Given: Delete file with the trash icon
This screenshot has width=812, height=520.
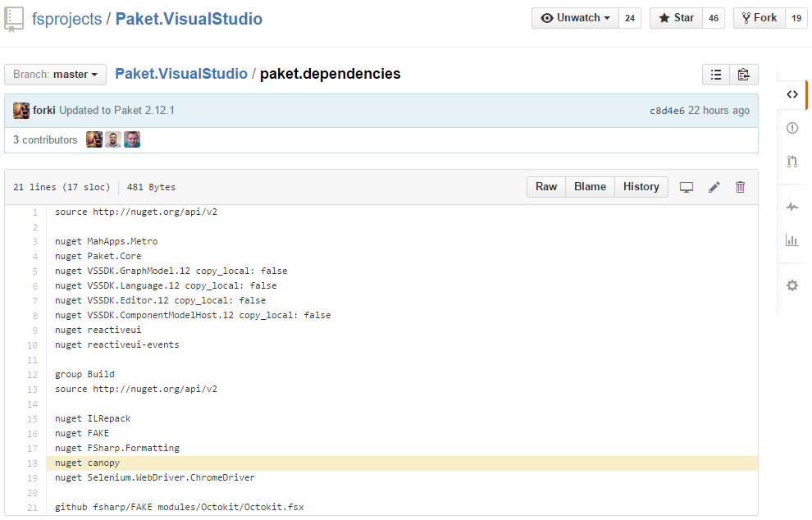Looking at the screenshot, I should click(x=740, y=187).
